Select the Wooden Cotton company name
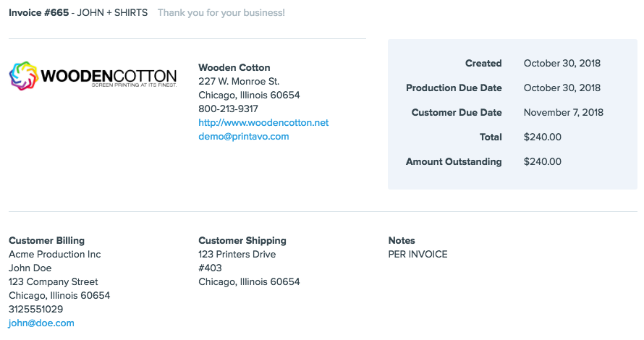644x340 pixels. [x=234, y=67]
